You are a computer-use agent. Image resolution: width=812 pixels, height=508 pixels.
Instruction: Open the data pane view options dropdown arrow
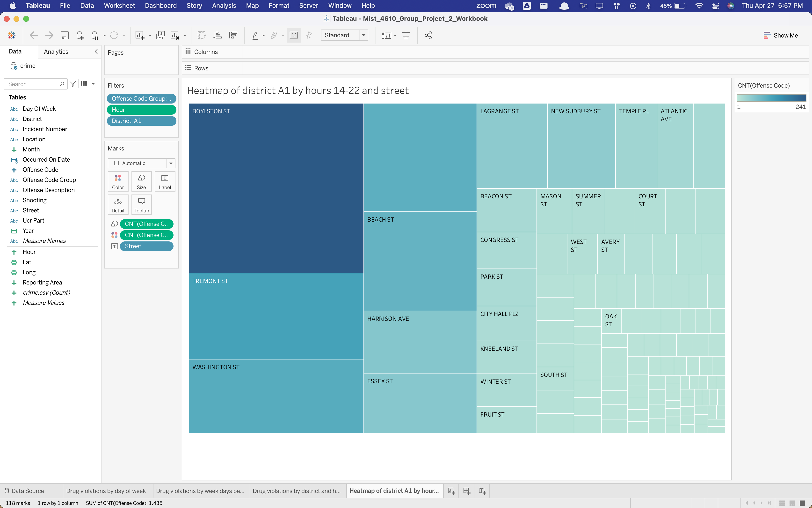(x=93, y=84)
